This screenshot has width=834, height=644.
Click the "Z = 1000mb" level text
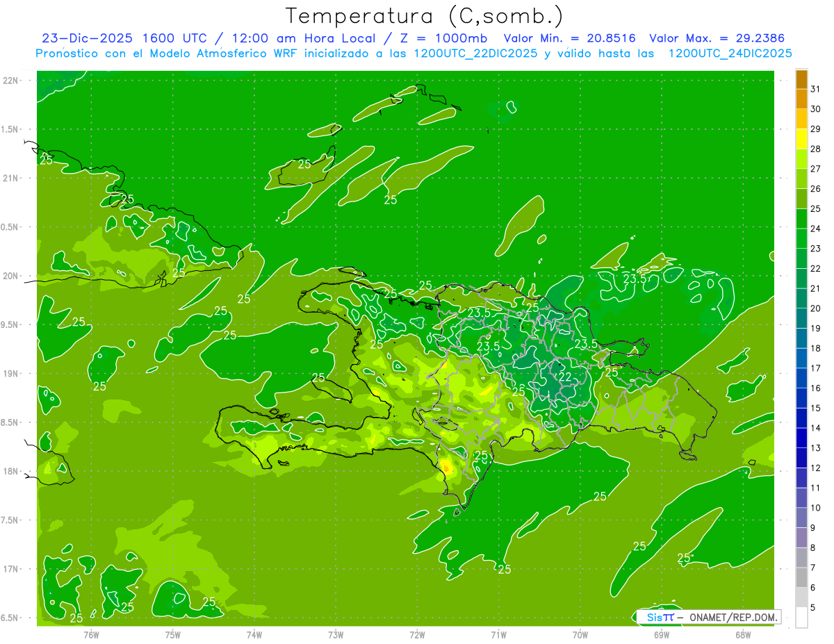tap(443, 38)
